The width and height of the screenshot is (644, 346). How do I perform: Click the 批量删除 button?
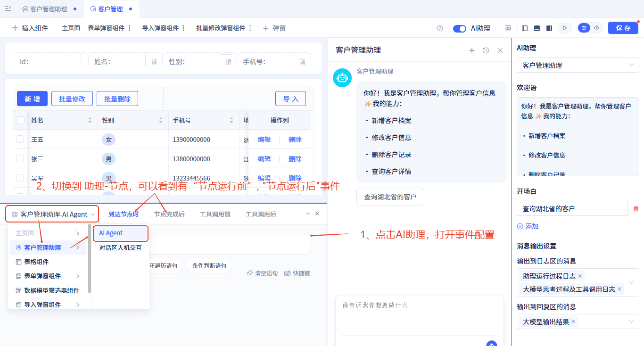point(117,99)
